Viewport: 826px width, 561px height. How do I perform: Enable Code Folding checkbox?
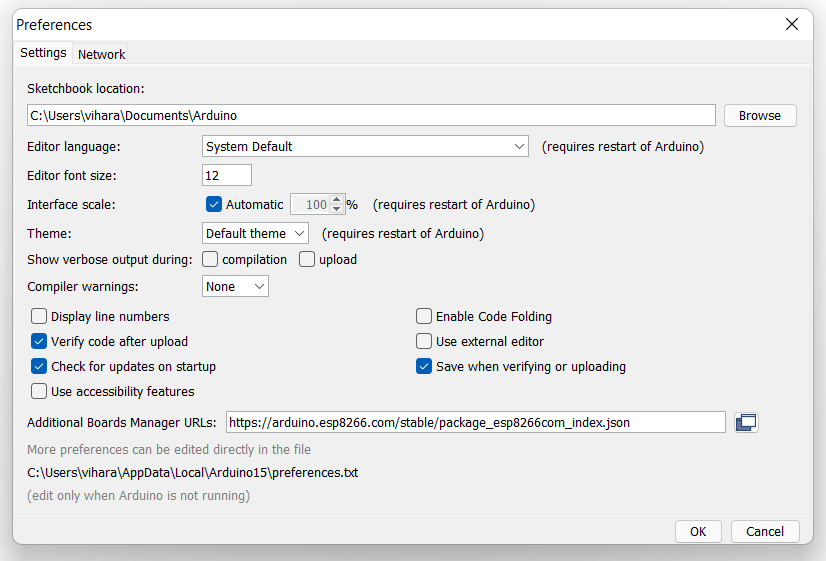click(x=424, y=316)
